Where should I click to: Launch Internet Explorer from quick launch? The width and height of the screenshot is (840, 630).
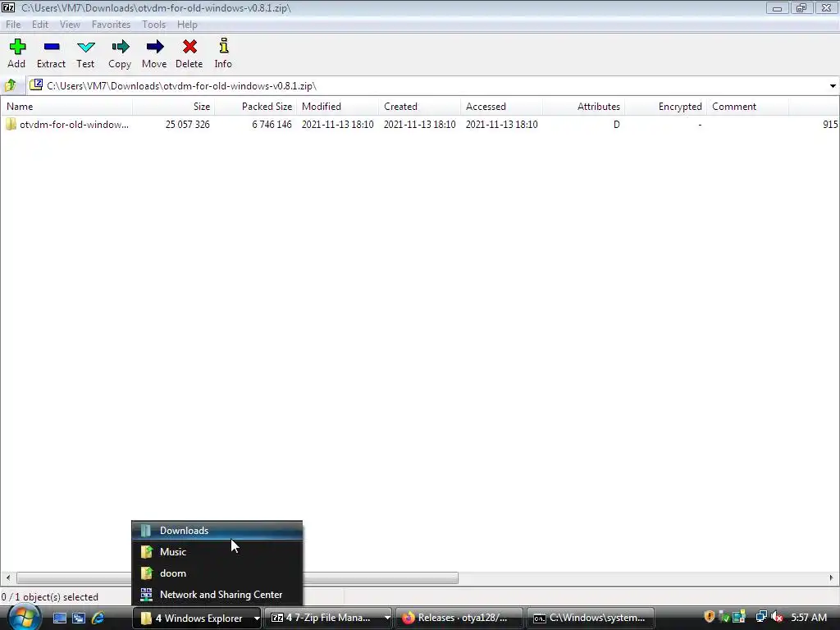[x=98, y=618]
